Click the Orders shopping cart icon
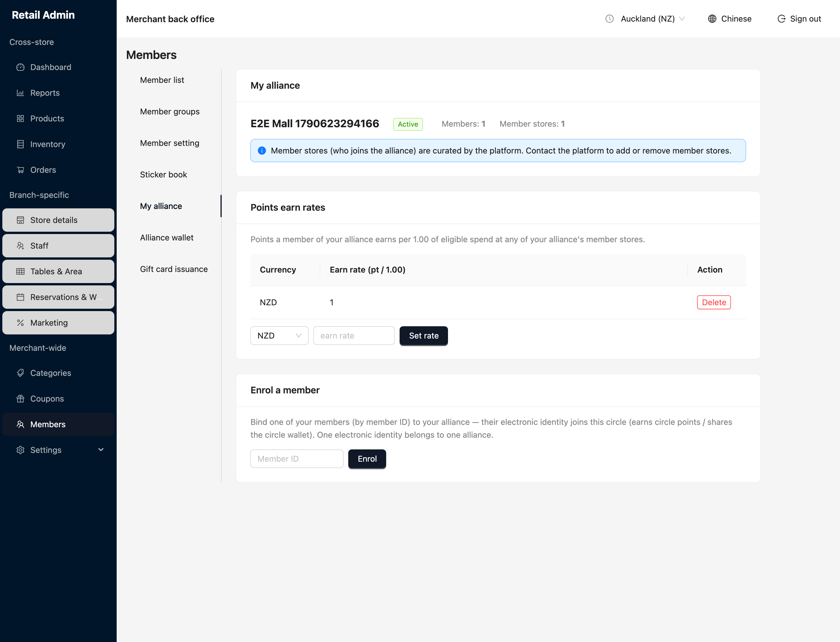This screenshot has width=840, height=642. (x=20, y=170)
